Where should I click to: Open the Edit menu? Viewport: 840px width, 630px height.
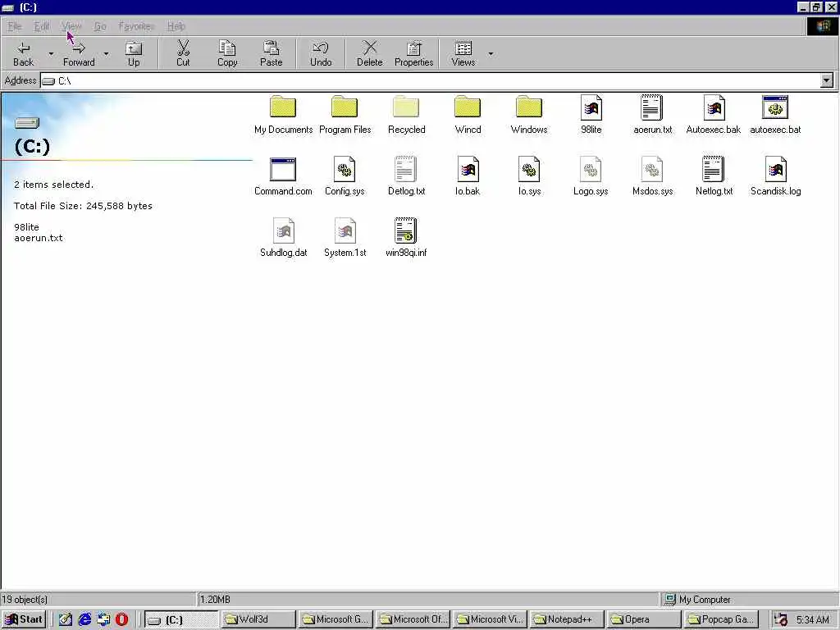(x=41, y=26)
